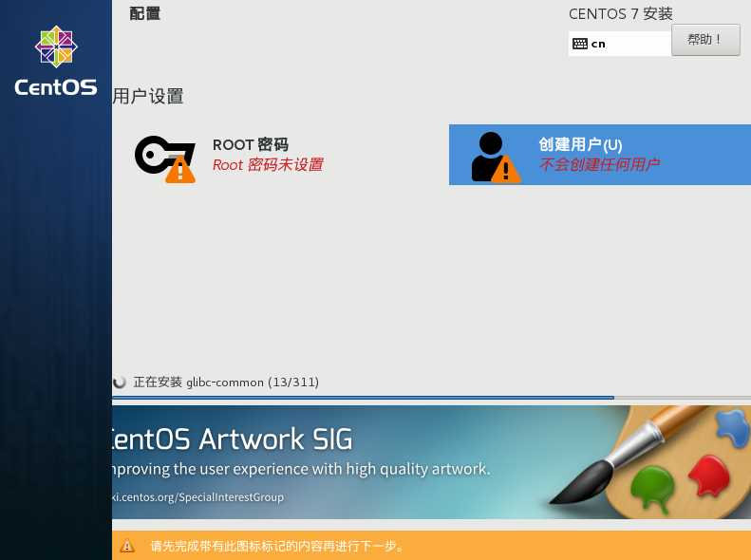
Task: Click the CentOS Artwork SIG banner
Action: coord(432,462)
